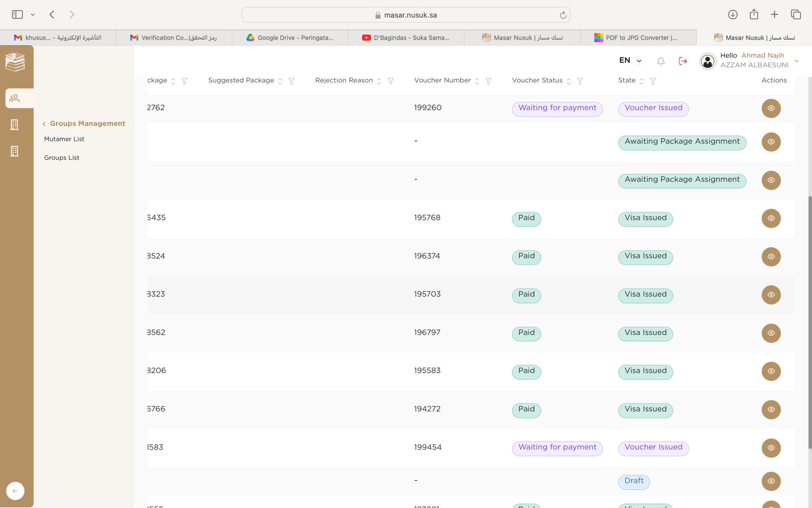
Task: Switch to the PDF to JPG Converter tab
Action: (x=638, y=38)
